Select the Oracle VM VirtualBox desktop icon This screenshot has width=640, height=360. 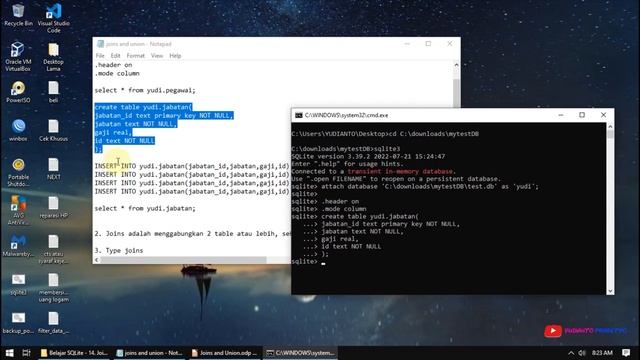pos(18,56)
